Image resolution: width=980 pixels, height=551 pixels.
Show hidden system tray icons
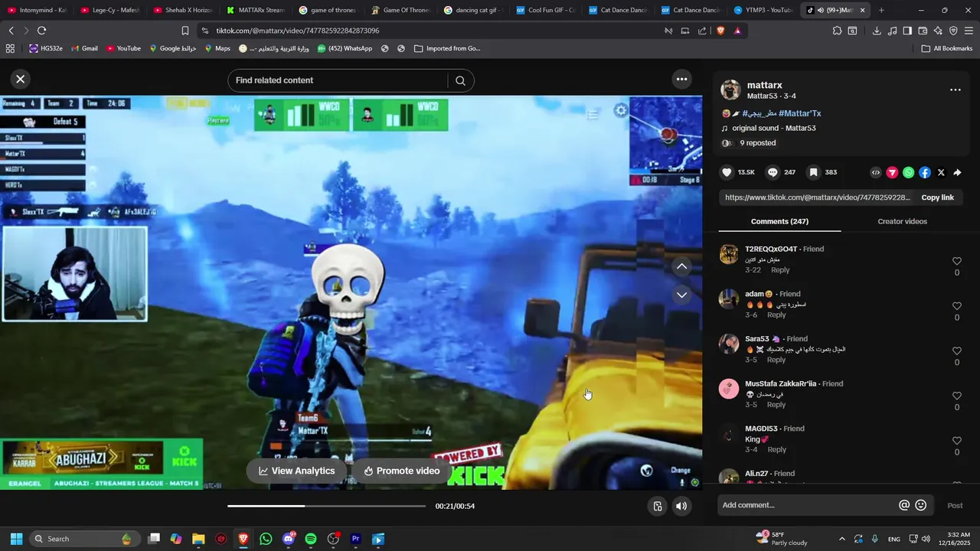[841, 539]
